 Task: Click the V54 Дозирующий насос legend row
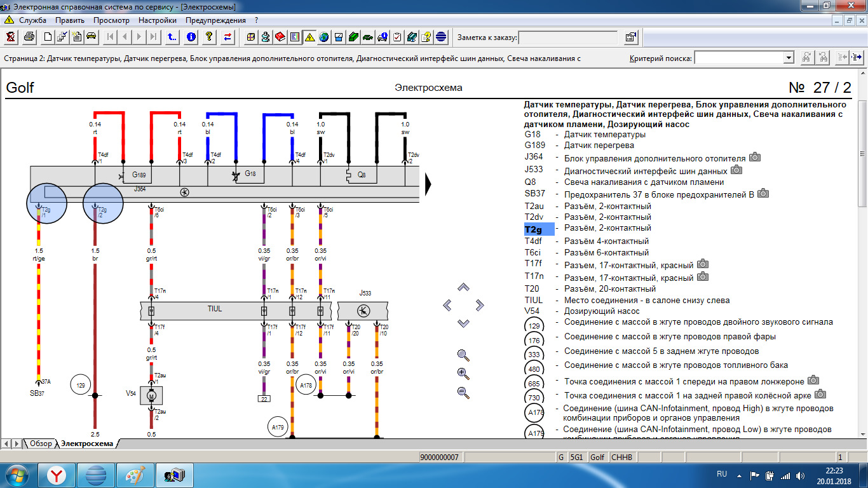(x=582, y=311)
